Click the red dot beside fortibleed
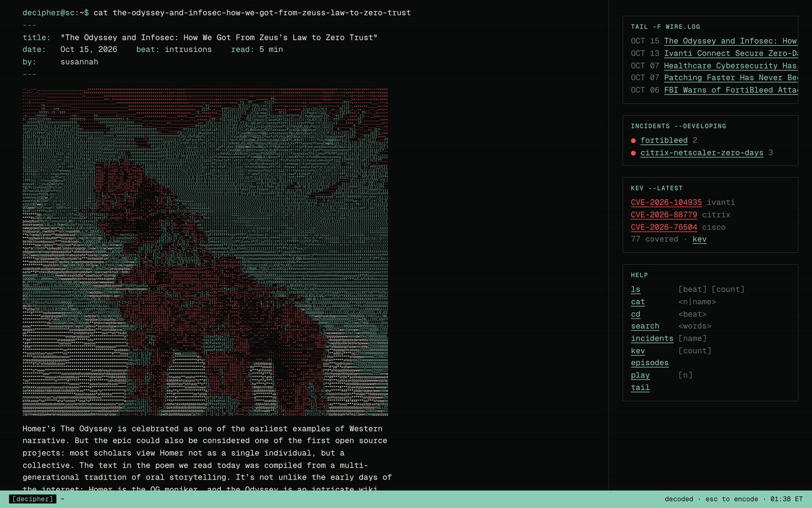 [x=633, y=141]
